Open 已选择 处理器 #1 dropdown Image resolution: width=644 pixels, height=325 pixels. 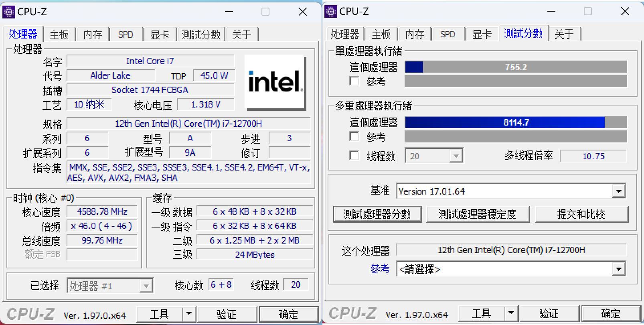point(110,286)
